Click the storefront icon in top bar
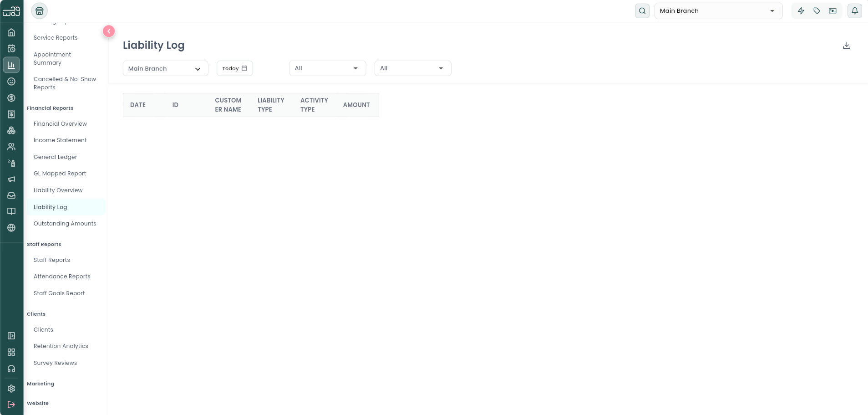This screenshot has width=868, height=415. point(40,11)
